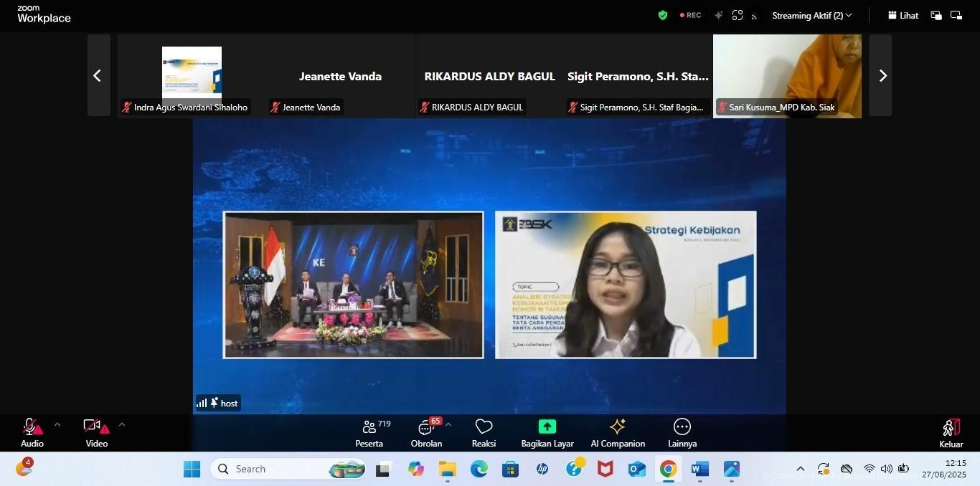Click the Zoom Workplace logo
Screen dimensions: 980x486
(x=44, y=14)
